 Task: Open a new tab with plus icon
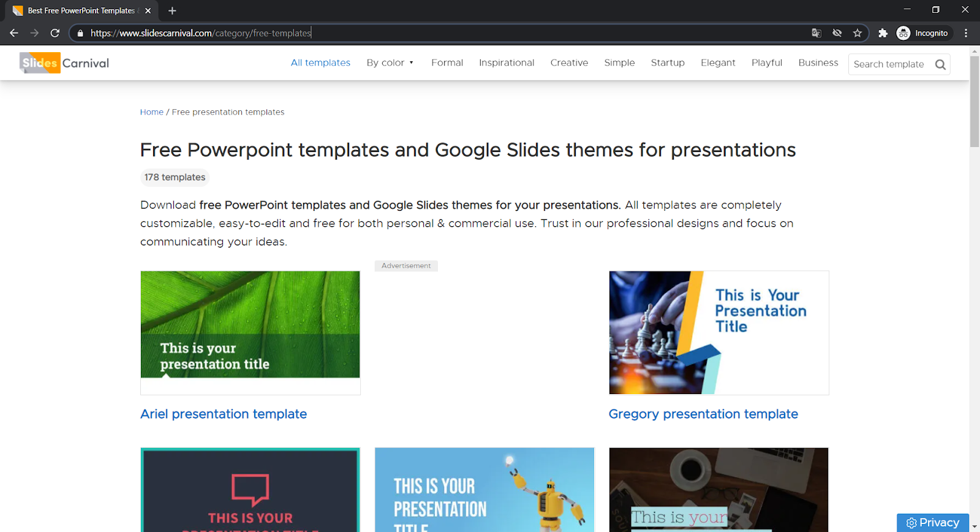(172, 10)
